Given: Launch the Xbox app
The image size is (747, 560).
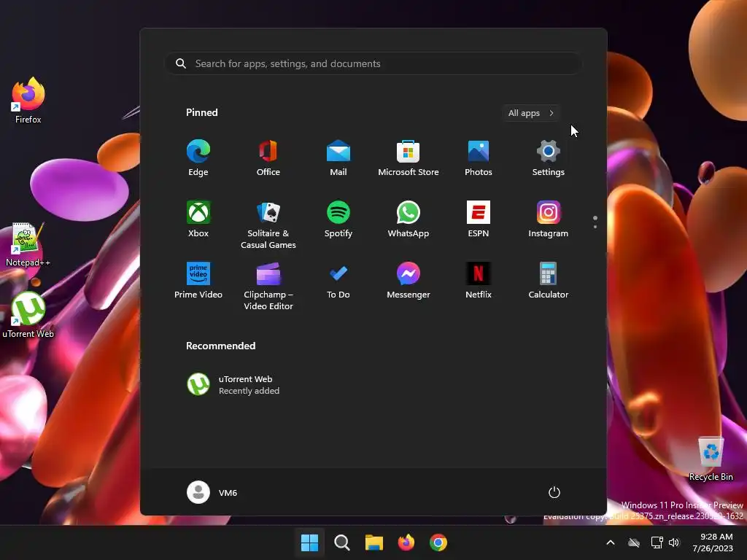Looking at the screenshot, I should click(x=198, y=219).
